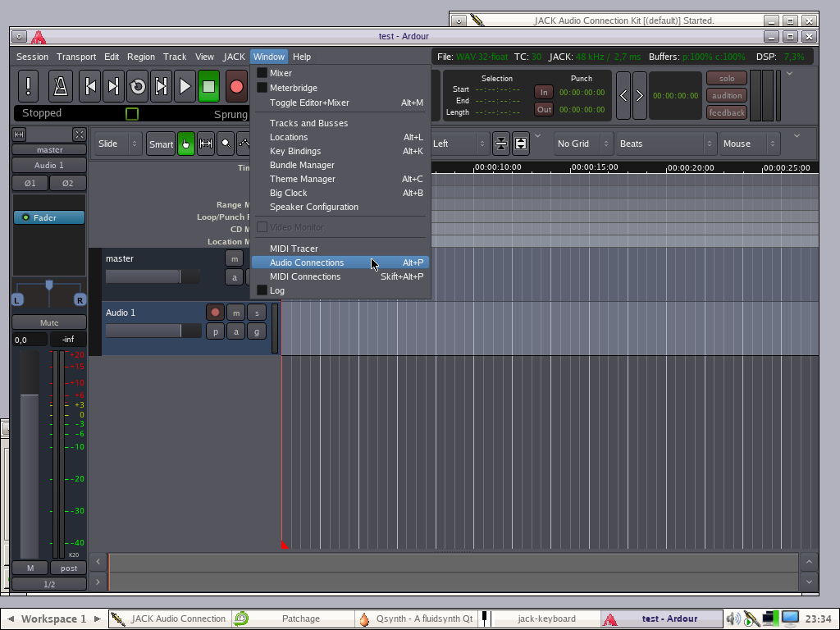Toggle the Fader processor active LED

25,217
